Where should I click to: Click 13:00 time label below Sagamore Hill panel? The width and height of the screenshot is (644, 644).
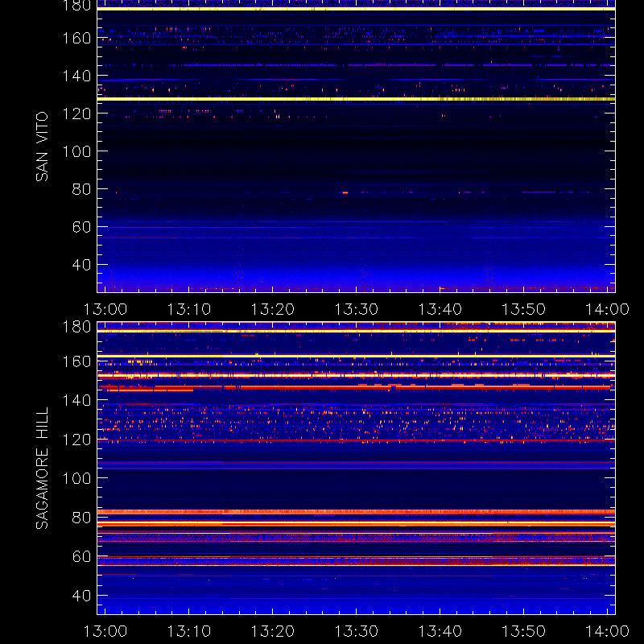(x=105, y=631)
